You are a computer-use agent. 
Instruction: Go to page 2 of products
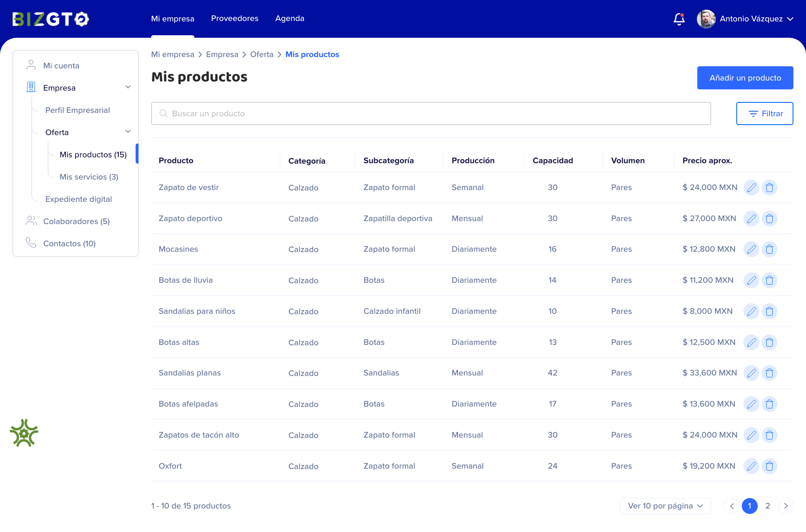click(768, 506)
